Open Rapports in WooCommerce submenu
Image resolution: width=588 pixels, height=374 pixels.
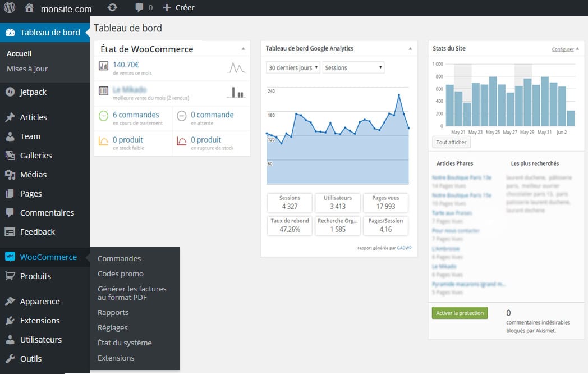tap(113, 312)
